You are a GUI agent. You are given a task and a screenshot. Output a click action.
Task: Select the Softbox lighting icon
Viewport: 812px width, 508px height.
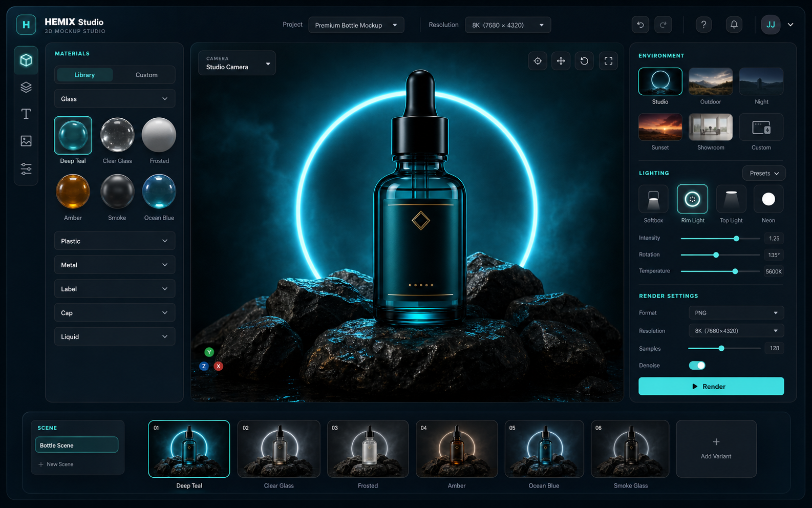click(x=653, y=199)
